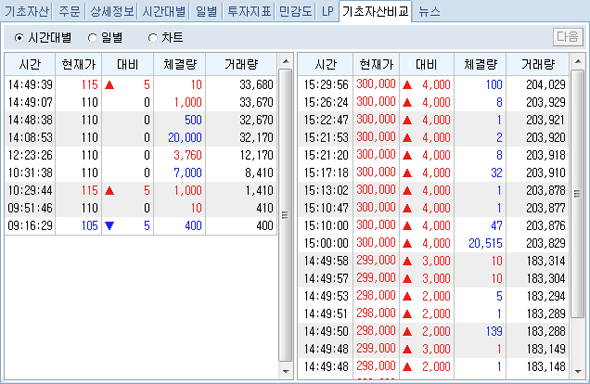This screenshot has width=590, height=384.
Task: Grab the right table scrollbar thumb
Action: (x=578, y=194)
